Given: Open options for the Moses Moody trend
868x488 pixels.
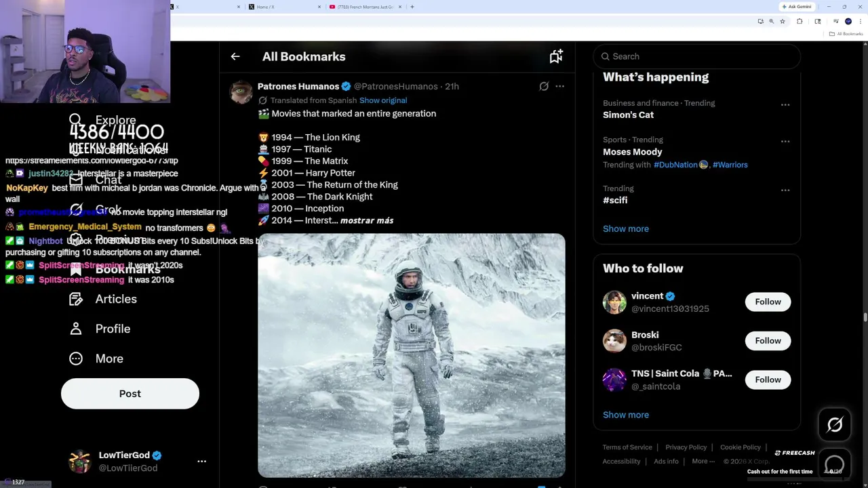Looking at the screenshot, I should coord(785,141).
